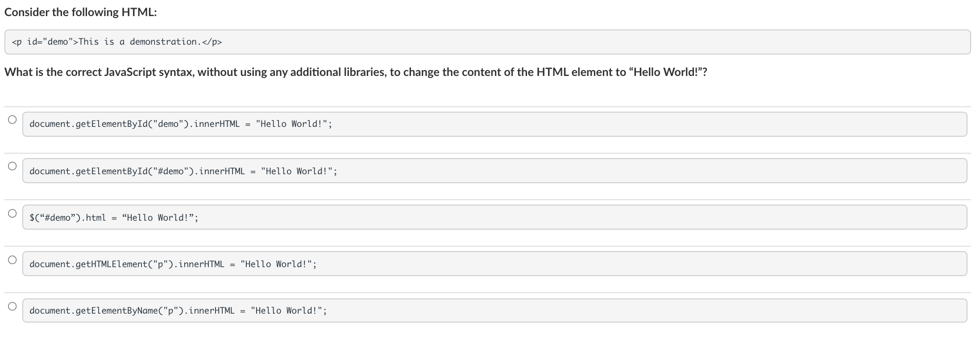Click the "Hello World!" string in "#demo" getElementById answer
This screenshot has height=344, width=980.
pos(297,171)
